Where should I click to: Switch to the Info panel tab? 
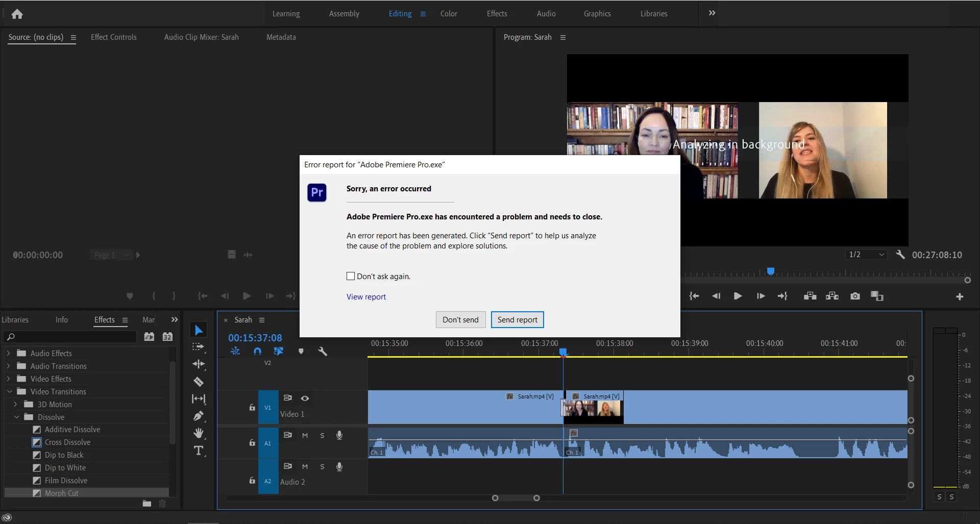(62, 320)
